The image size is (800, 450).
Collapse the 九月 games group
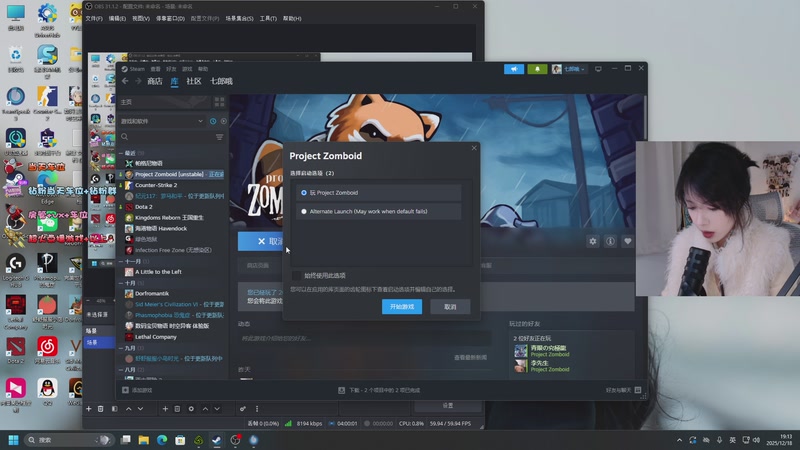click(121, 348)
